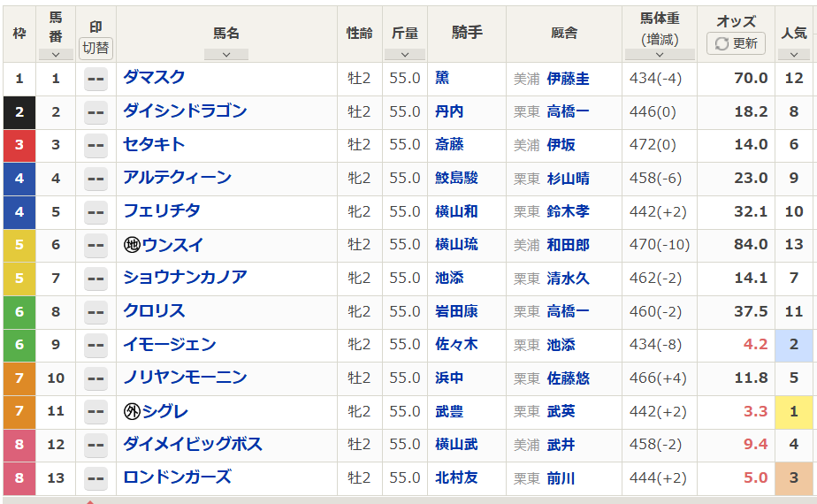Image resolution: width=817 pixels, height=504 pixels.
Task: Open sort dropdown under 馬番 header
Action: pos(56,55)
